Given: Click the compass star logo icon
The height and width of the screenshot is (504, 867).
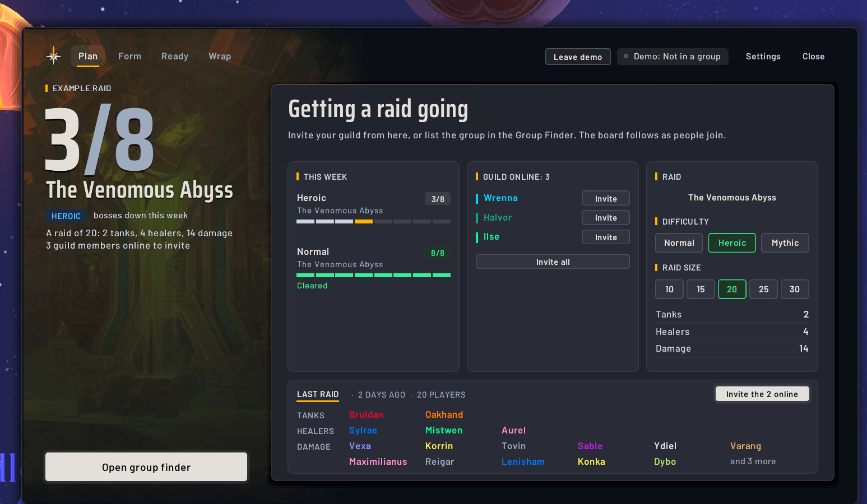Looking at the screenshot, I should [54, 55].
